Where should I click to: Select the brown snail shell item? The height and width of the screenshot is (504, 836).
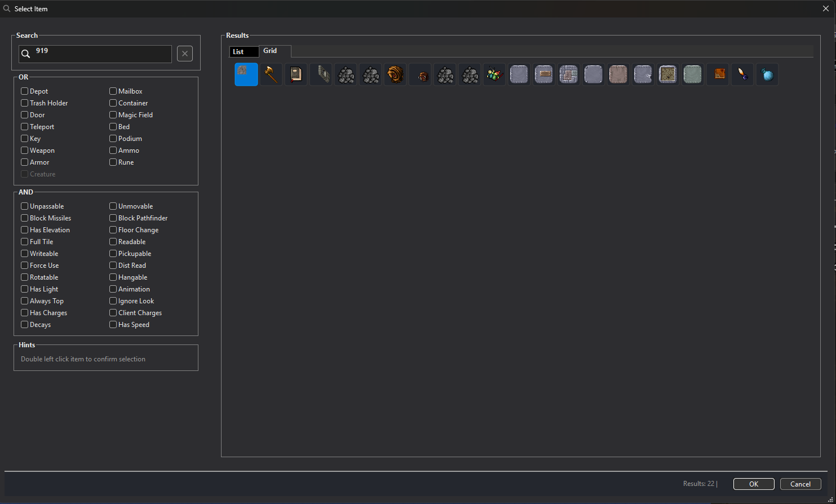(395, 74)
